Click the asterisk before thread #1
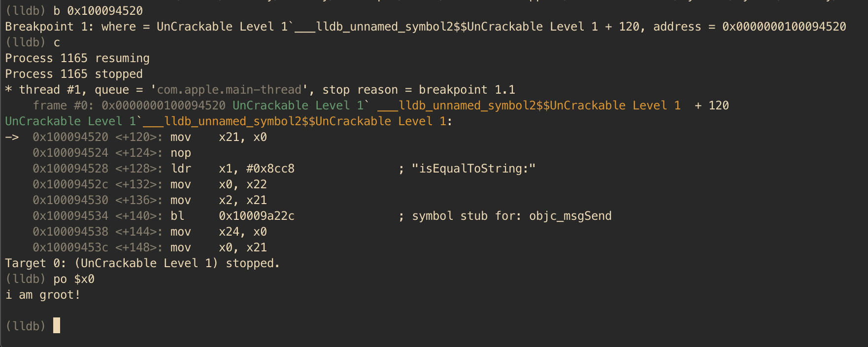This screenshot has width=868, height=347. [8, 90]
